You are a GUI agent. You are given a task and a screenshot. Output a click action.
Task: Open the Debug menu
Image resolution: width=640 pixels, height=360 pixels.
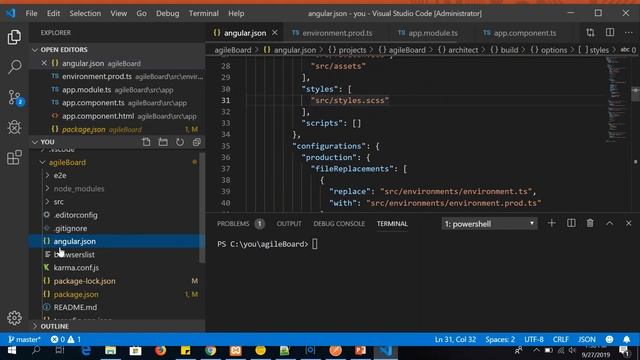point(167,13)
